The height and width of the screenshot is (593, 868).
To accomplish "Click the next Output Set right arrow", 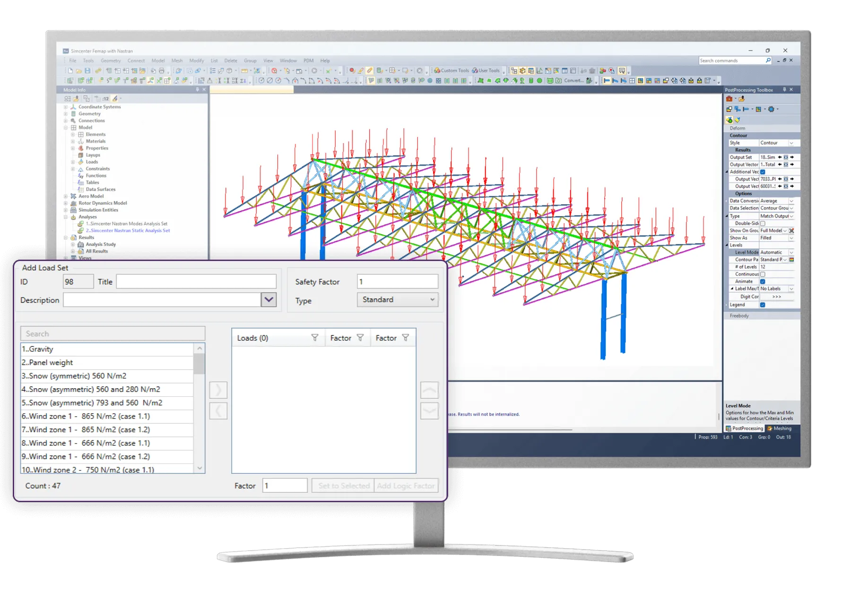I will (x=792, y=157).
